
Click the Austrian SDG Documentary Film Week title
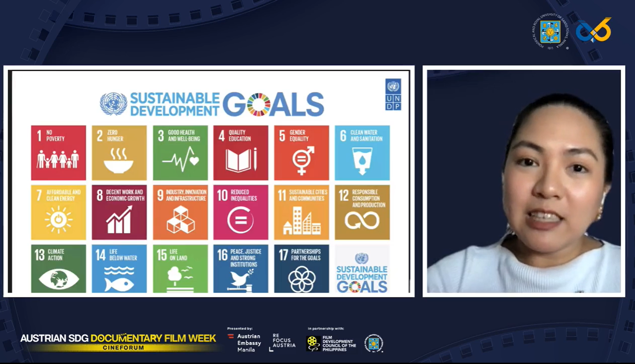point(118,338)
